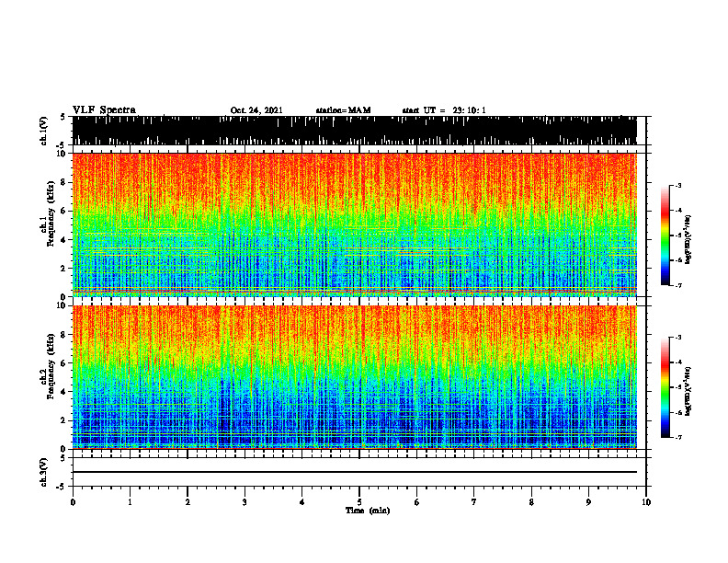728x563 pixels.
Task: Click time axis tick label '8'
Action: (531, 502)
